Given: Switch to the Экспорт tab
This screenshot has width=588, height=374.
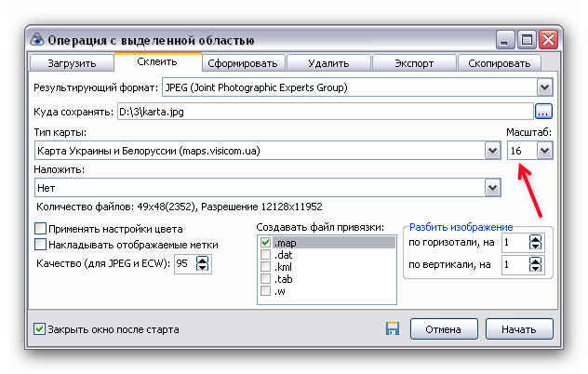Looking at the screenshot, I should 414,63.
